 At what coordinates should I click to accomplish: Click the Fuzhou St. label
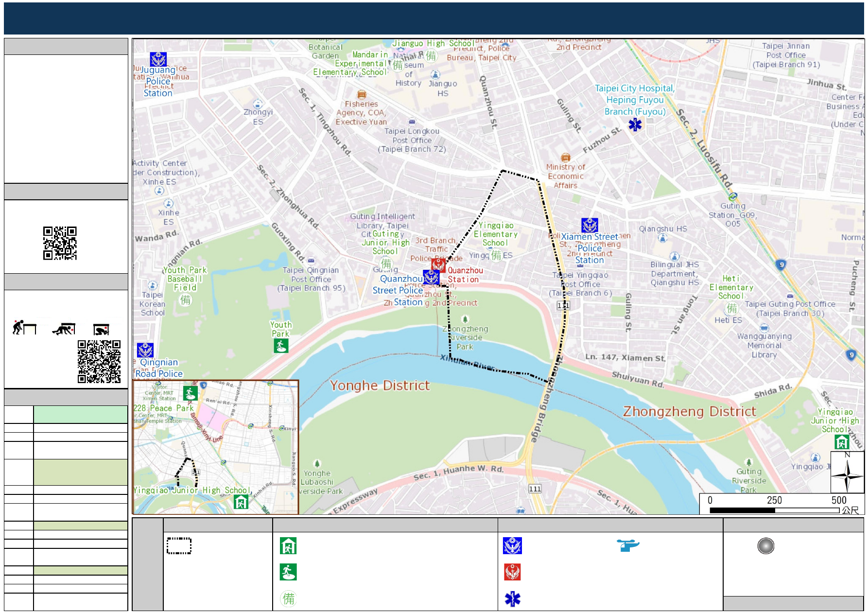(602, 140)
